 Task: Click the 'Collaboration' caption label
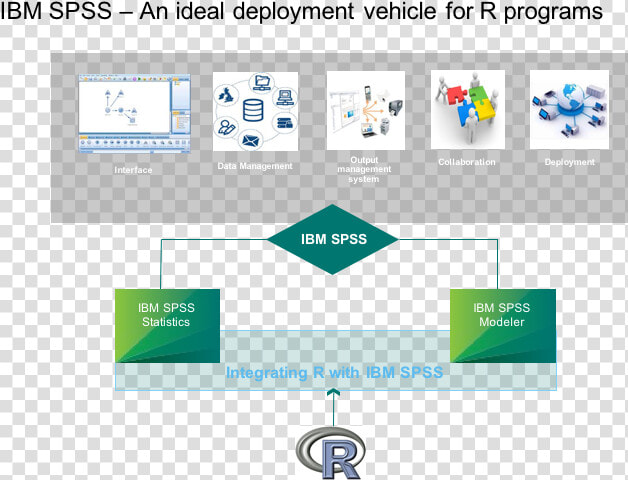[x=467, y=162]
